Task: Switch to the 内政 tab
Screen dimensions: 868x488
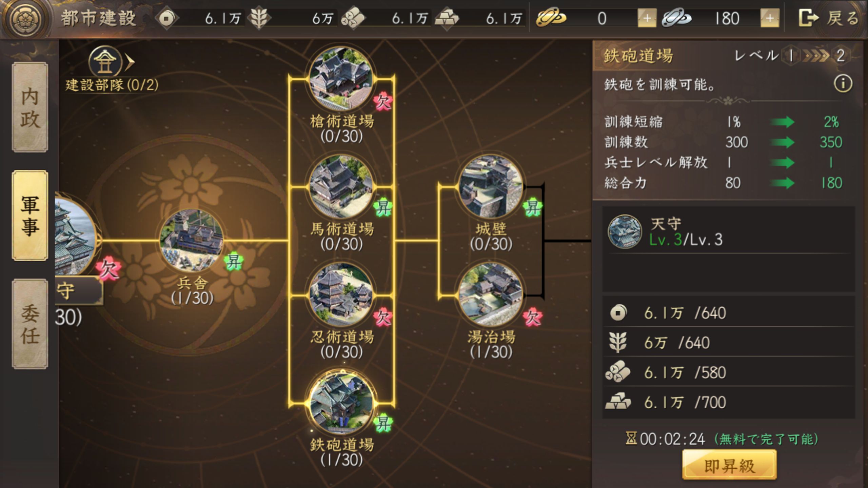Action: click(x=30, y=107)
